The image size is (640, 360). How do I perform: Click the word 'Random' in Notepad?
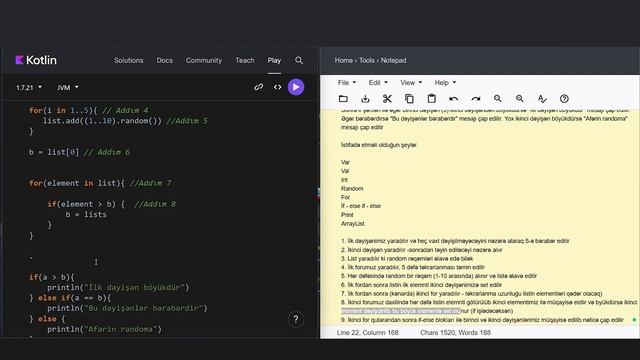[x=352, y=189]
